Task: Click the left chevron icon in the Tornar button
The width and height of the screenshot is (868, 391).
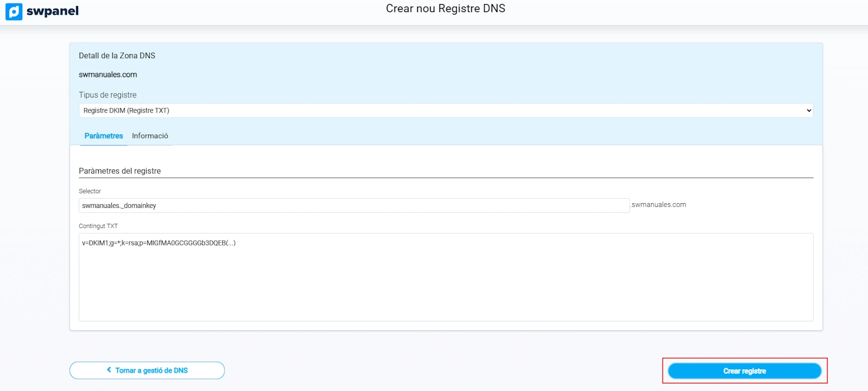Action: [109, 370]
